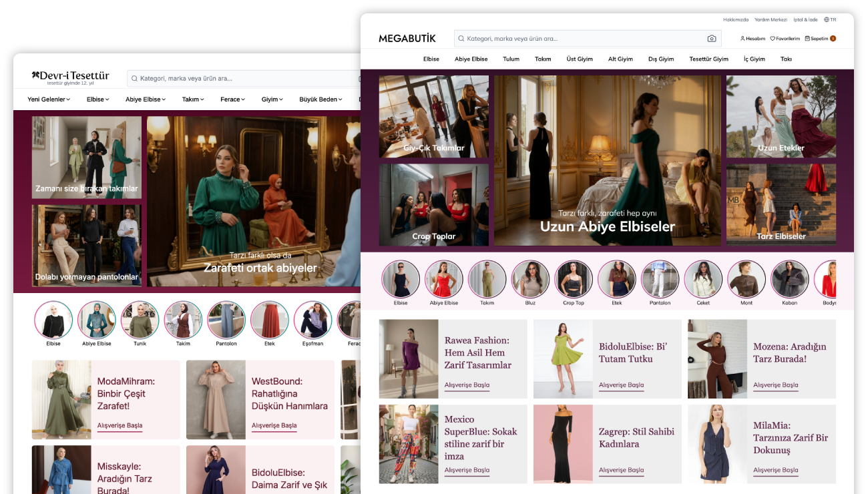The image size is (868, 494).
Task: Click Alışverişe Başla under WestBound card
Action: click(274, 426)
